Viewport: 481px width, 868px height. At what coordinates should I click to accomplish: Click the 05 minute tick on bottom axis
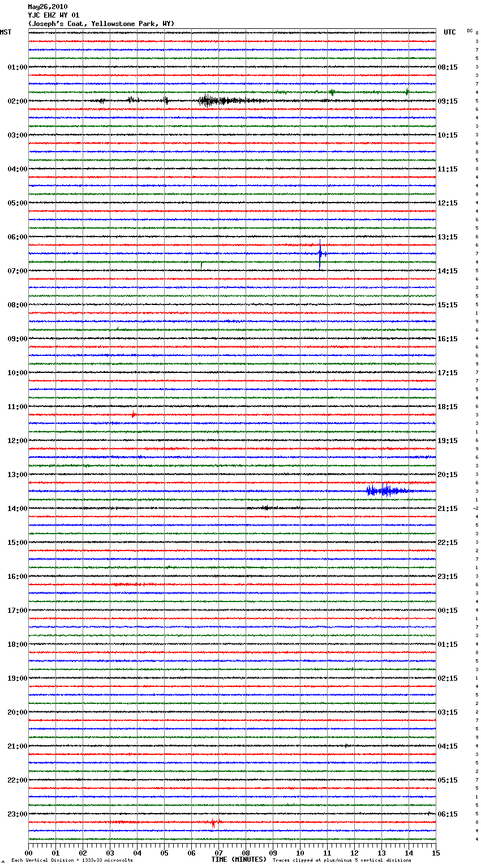[x=164, y=853]
